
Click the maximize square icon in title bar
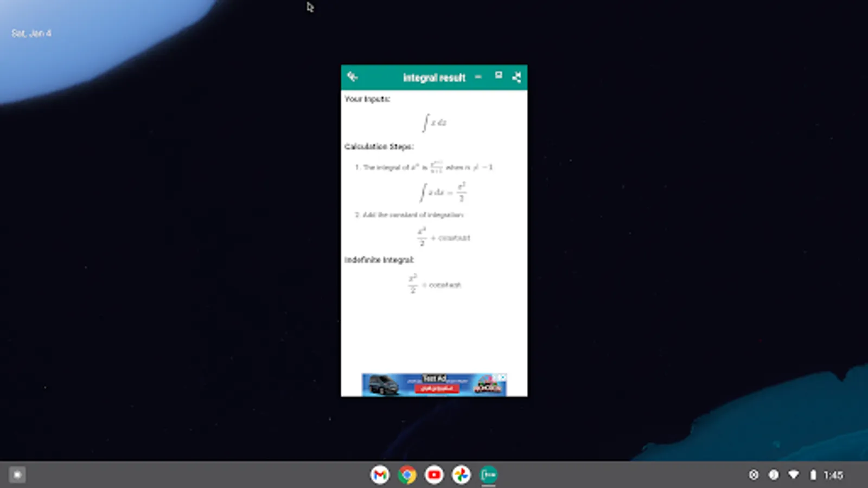tap(499, 75)
